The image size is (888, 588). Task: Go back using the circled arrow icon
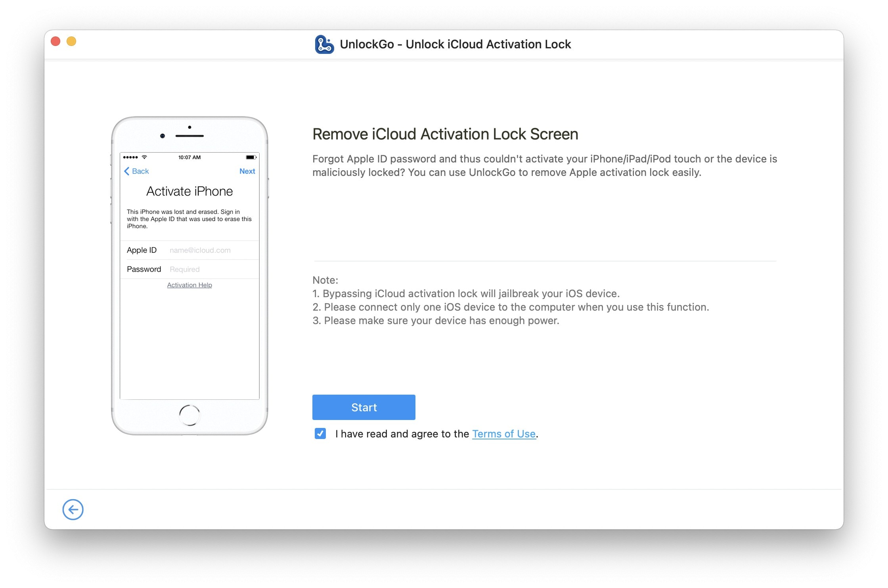73,510
